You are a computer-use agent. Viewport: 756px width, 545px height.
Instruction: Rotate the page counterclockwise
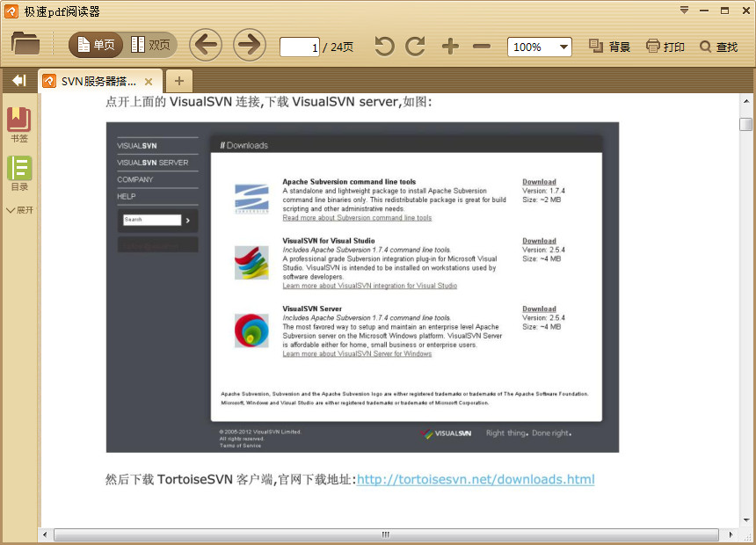tap(384, 47)
